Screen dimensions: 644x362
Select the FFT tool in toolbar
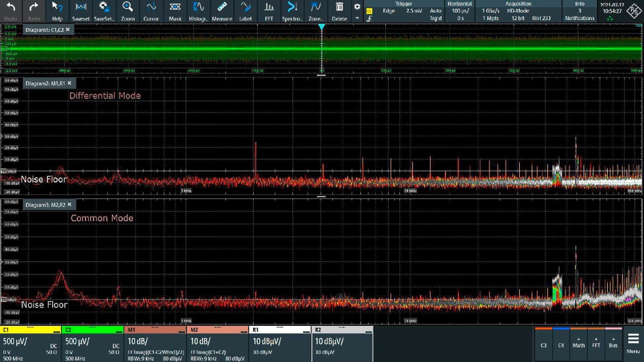click(x=269, y=11)
